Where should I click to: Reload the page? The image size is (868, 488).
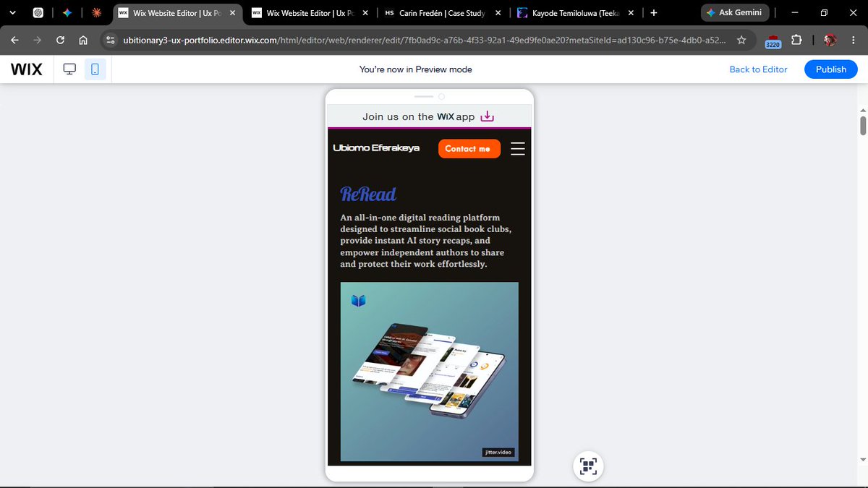coord(60,40)
